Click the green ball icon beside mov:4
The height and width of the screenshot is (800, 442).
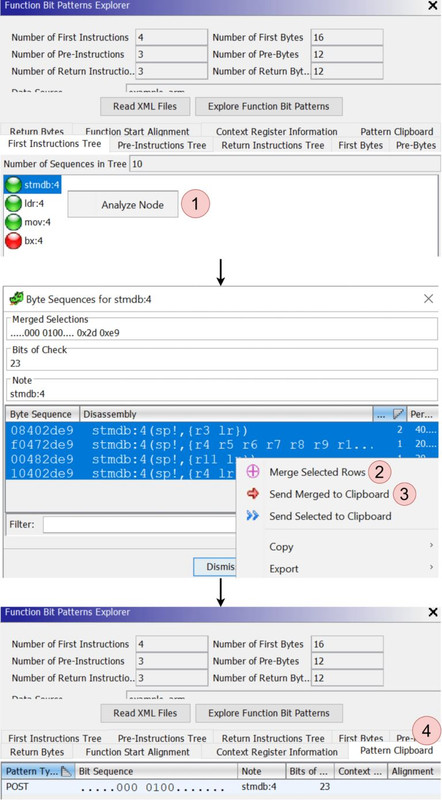[13, 222]
